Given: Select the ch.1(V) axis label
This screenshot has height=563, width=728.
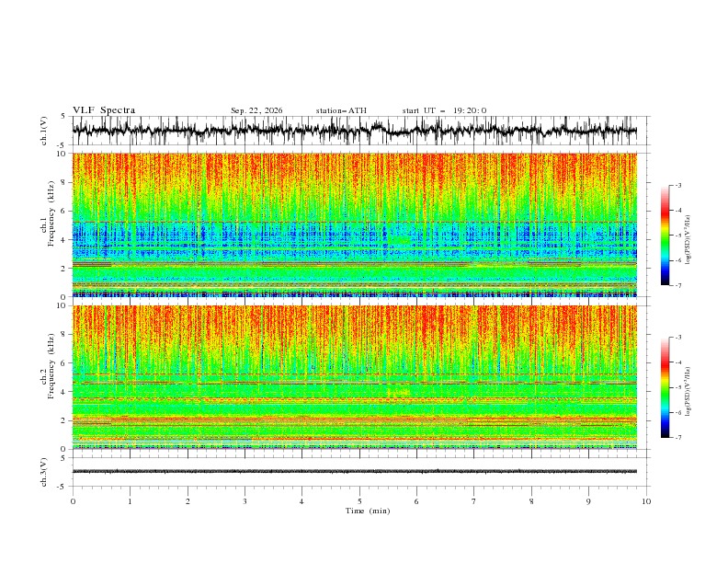Looking at the screenshot, I should coord(44,131).
